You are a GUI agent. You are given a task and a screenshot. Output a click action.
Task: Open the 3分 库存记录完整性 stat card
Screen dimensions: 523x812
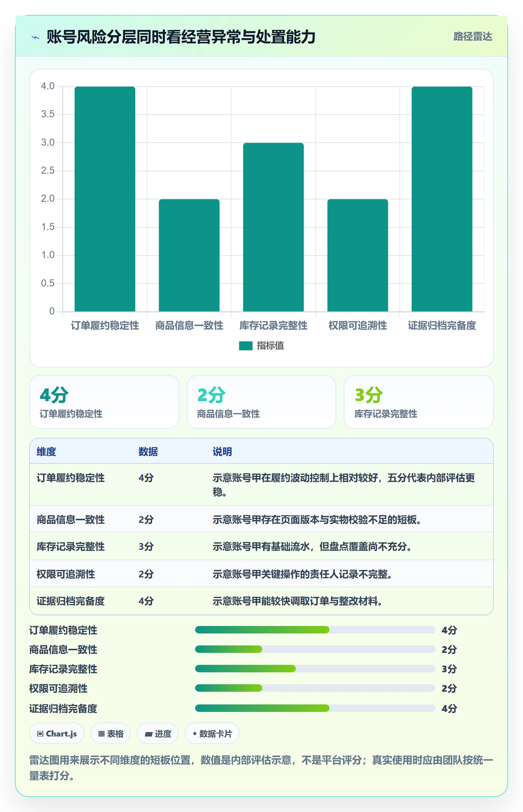pyautogui.click(x=419, y=402)
